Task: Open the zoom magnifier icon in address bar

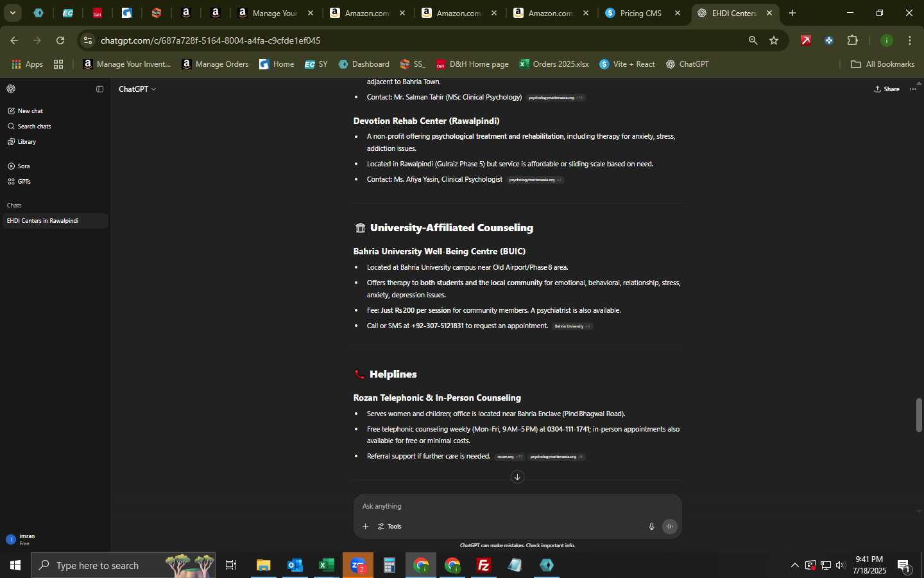Action: 753,40
